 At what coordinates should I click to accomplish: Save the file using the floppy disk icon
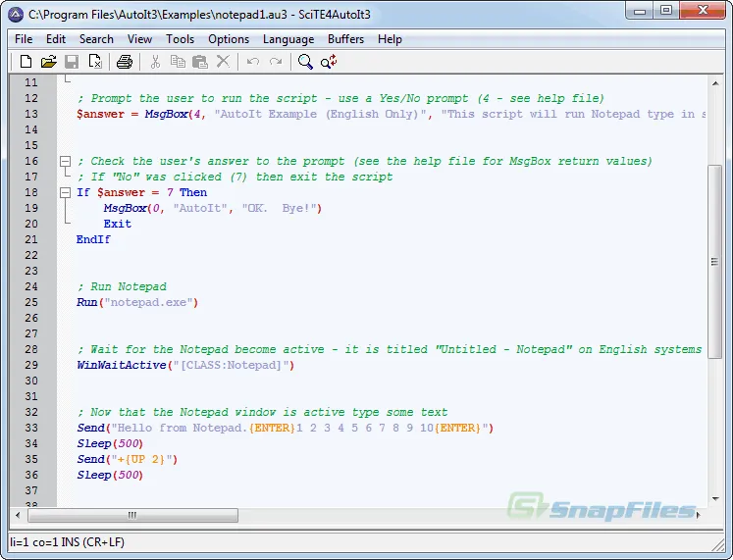click(72, 61)
